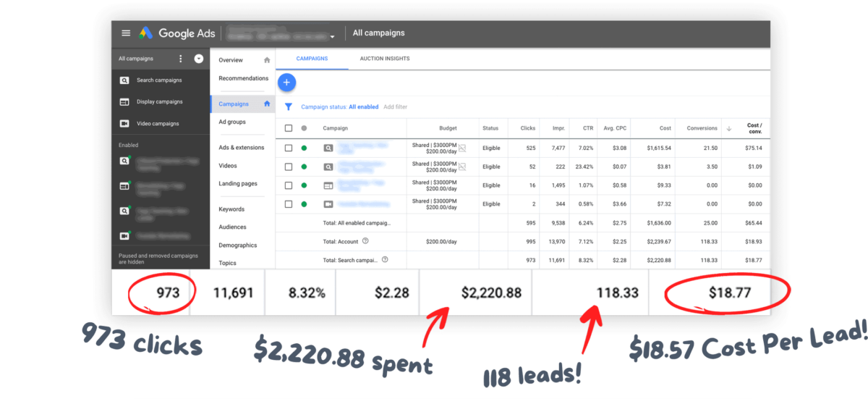Open the hamburger main menu
The height and width of the screenshot is (399, 868).
click(126, 33)
